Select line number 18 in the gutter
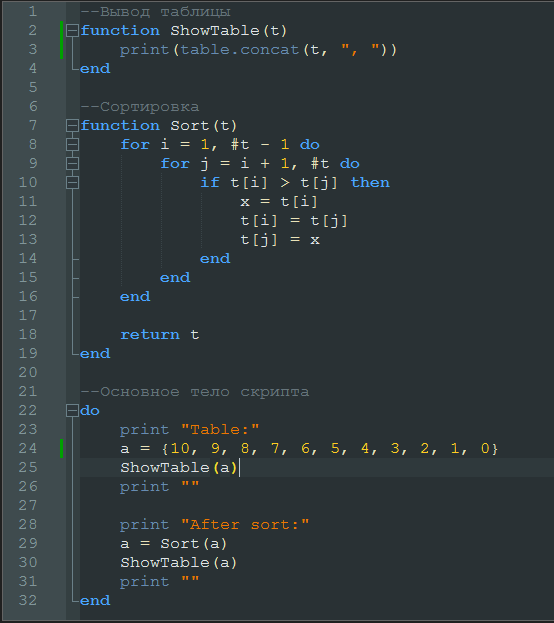 pyautogui.click(x=28, y=335)
